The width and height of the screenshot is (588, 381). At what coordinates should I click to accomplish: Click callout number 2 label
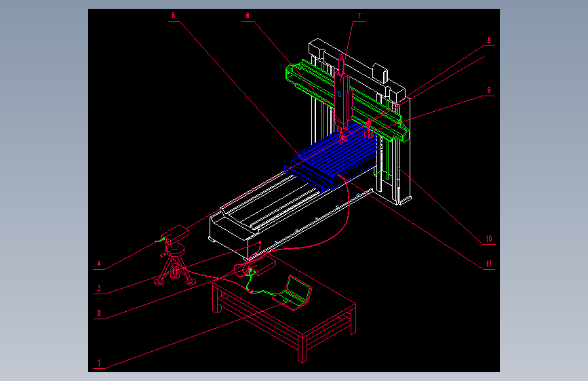pos(99,313)
